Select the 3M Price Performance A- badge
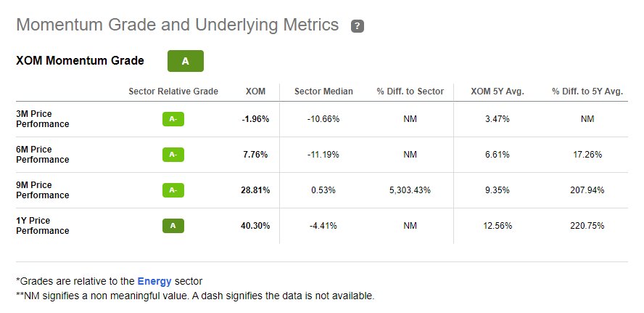Image resolution: width=644 pixels, height=313 pixels. click(x=173, y=119)
